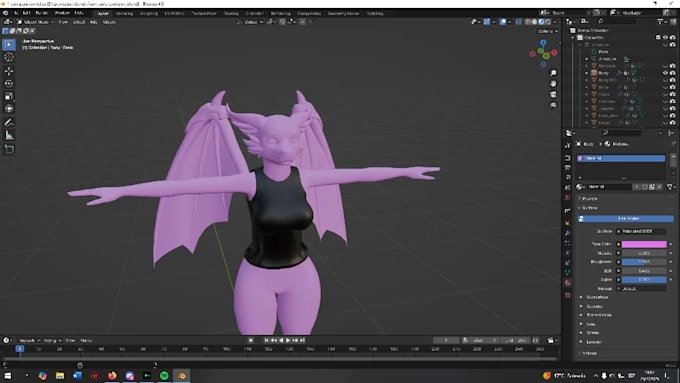Image resolution: width=680 pixels, height=383 pixels.
Task: Select the Select Box tool
Action: point(9,44)
